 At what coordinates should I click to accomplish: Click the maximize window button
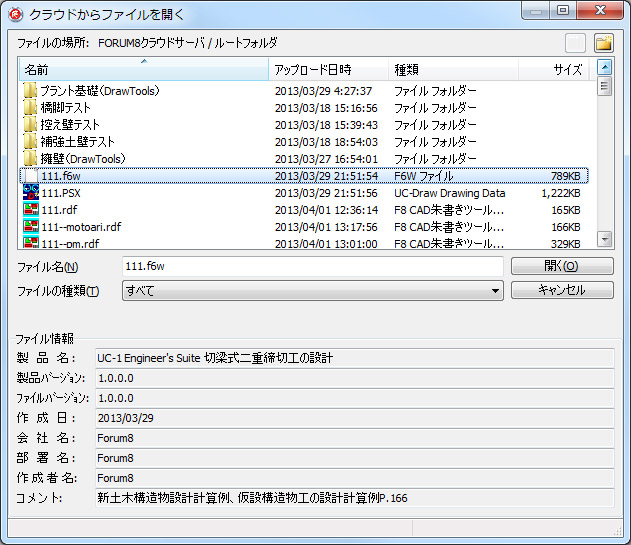click(x=563, y=10)
